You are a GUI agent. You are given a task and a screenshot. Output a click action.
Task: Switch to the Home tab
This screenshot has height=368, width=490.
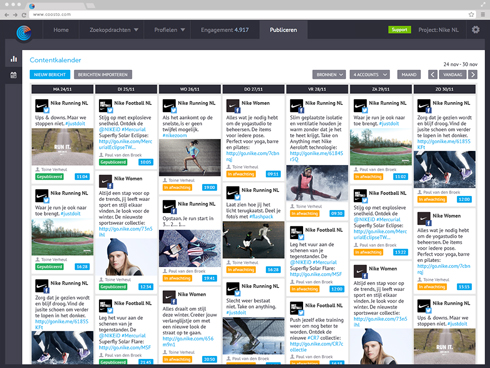(x=61, y=30)
